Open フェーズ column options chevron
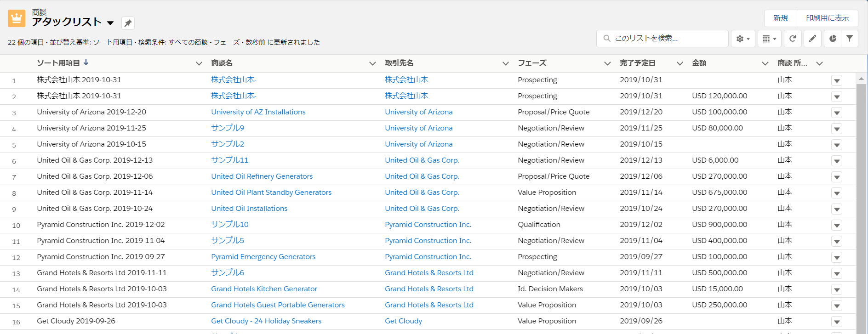The image size is (868, 334). (x=607, y=63)
